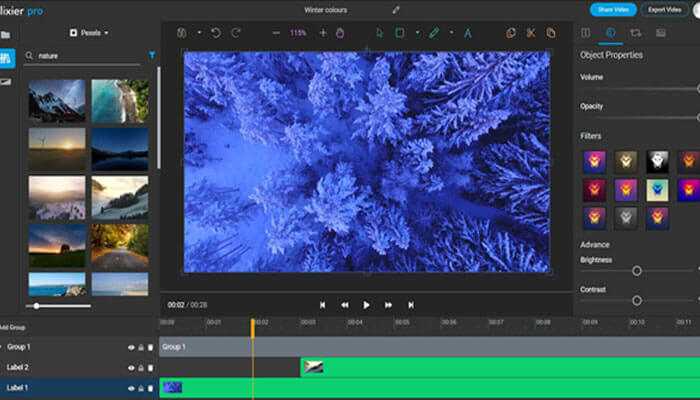Apply the grey desaturated filter
Screen dimensions: 700x400
pyautogui.click(x=626, y=218)
